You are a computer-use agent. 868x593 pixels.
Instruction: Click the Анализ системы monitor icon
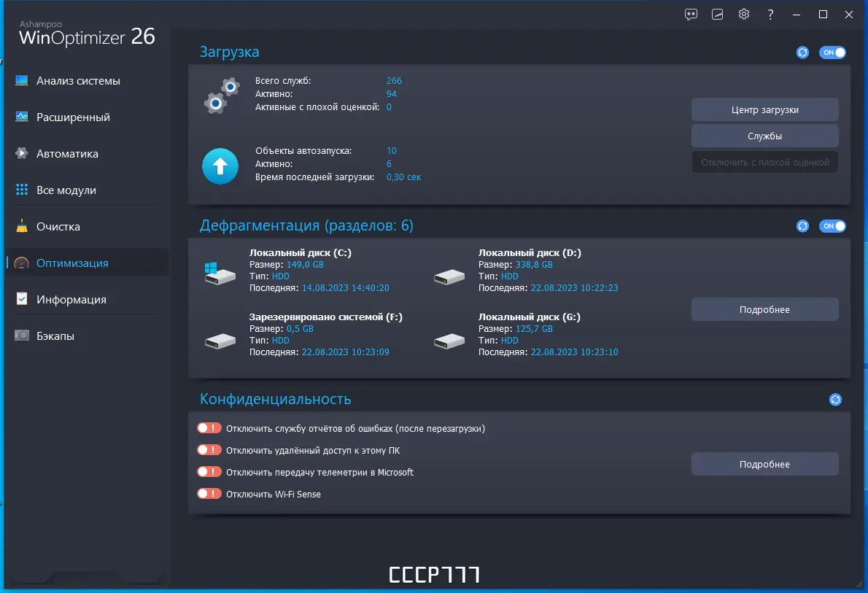(22, 81)
